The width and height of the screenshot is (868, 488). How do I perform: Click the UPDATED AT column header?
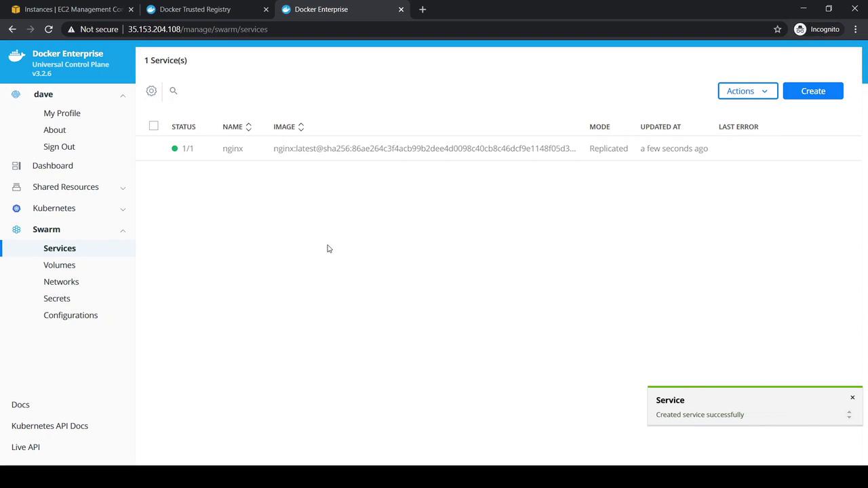(660, 127)
